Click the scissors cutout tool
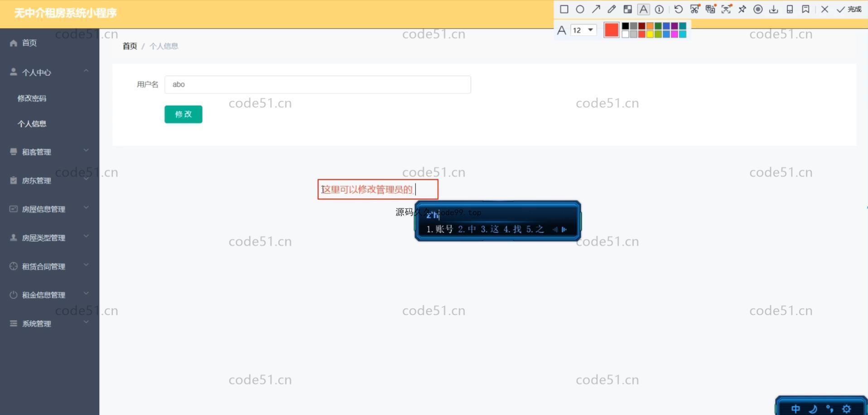This screenshot has height=415, width=868. tap(694, 9)
